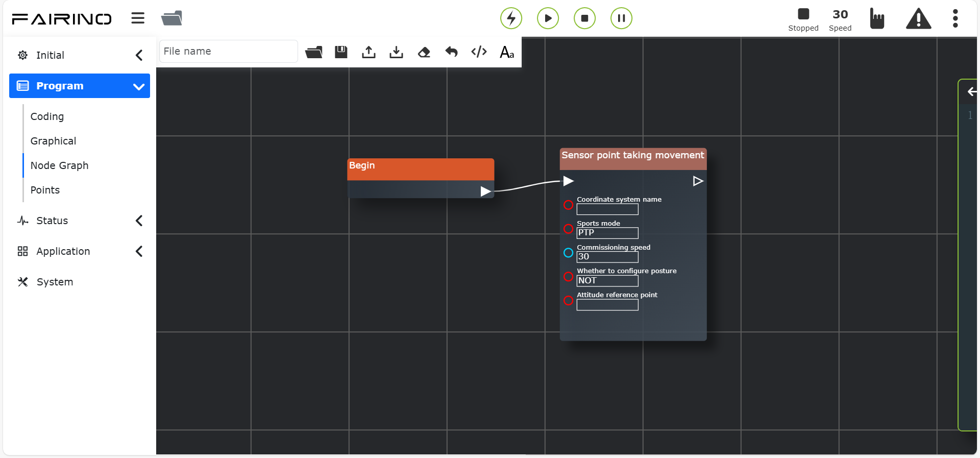The height and width of the screenshot is (458, 980).
Task: Expand the Initial sidebar section
Action: coord(80,55)
